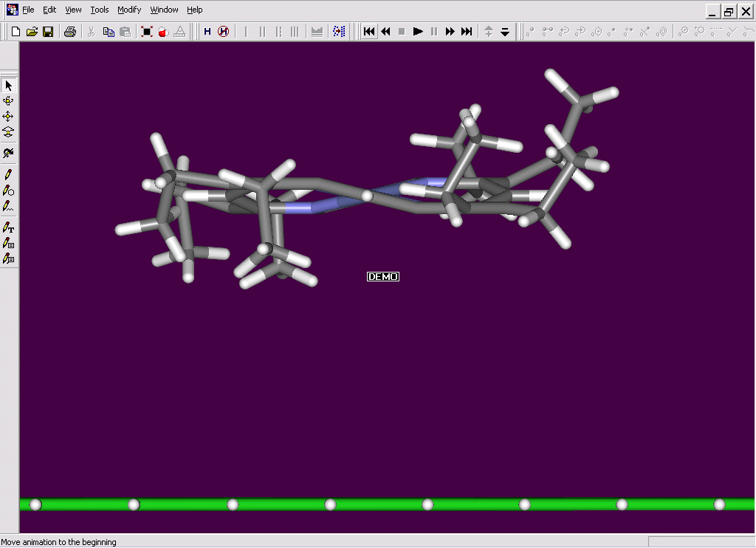756x548 pixels.
Task: Open the Tools menu
Action: (100, 10)
